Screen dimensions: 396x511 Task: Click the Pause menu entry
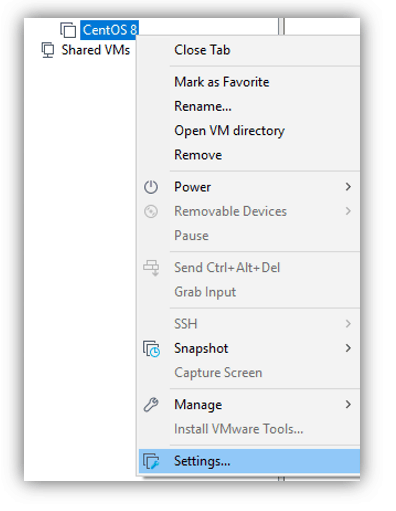click(249, 236)
